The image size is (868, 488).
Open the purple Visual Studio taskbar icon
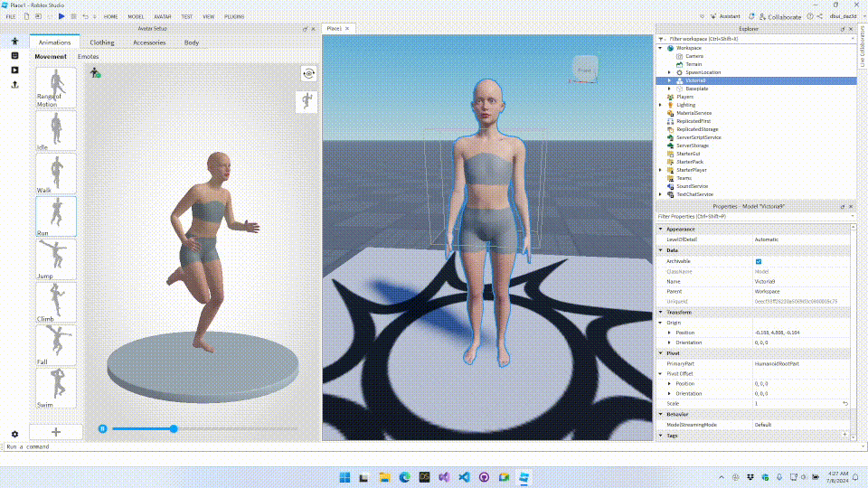tap(444, 477)
